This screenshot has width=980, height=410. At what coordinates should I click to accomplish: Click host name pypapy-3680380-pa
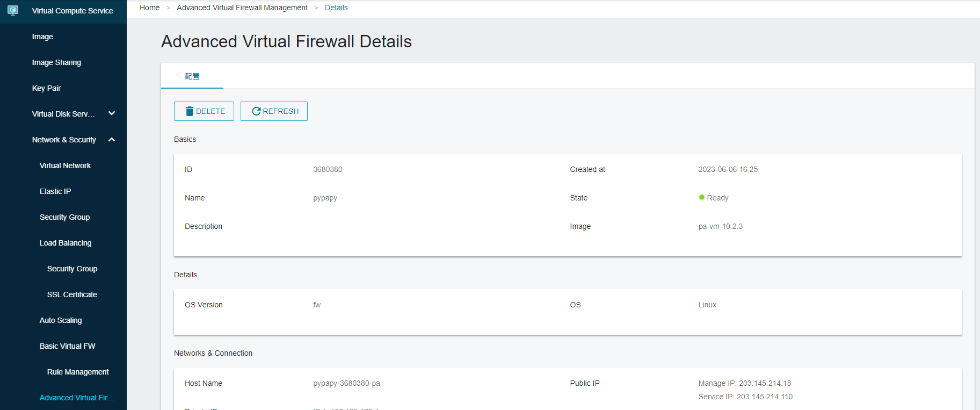(346, 383)
